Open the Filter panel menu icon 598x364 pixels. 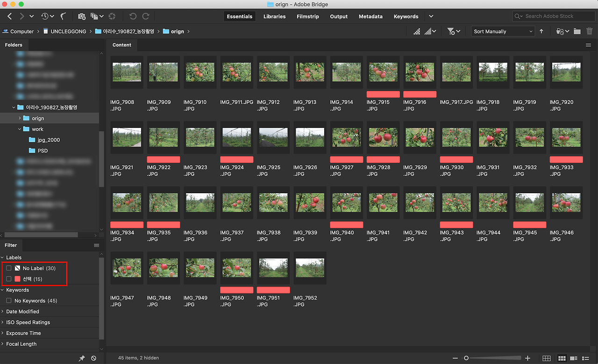pos(96,245)
